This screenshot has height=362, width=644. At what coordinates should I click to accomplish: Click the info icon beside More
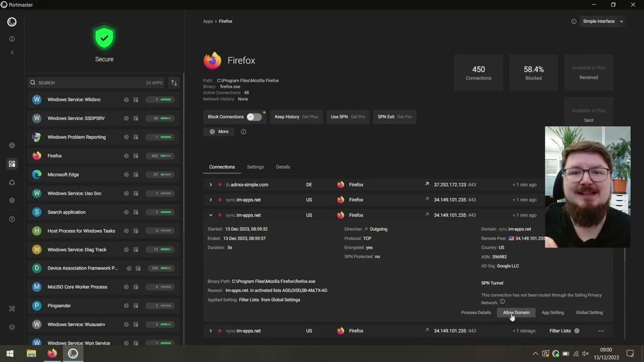244,132
